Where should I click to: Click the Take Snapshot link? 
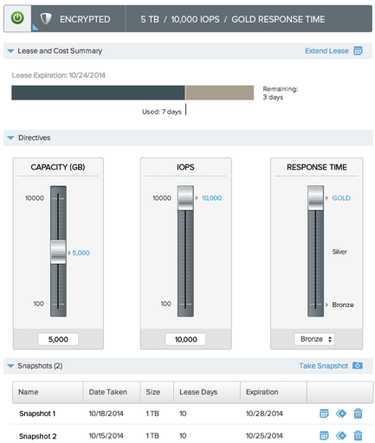pyautogui.click(x=323, y=366)
